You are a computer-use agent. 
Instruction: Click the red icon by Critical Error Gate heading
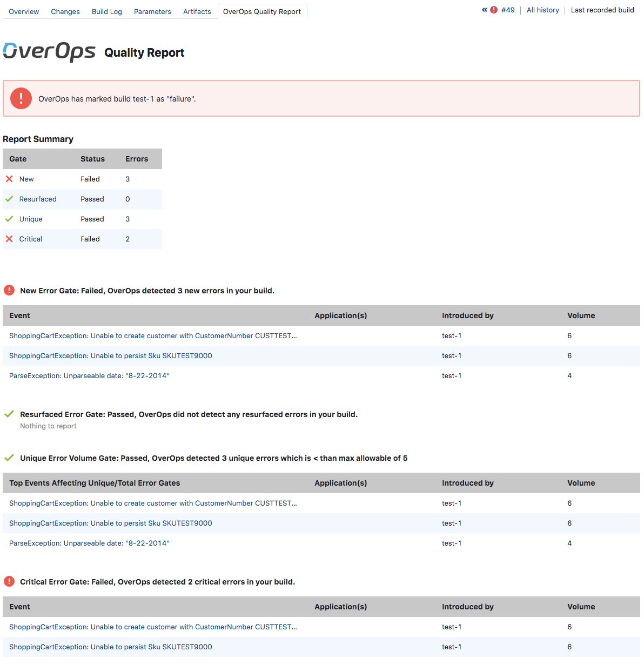point(9,581)
